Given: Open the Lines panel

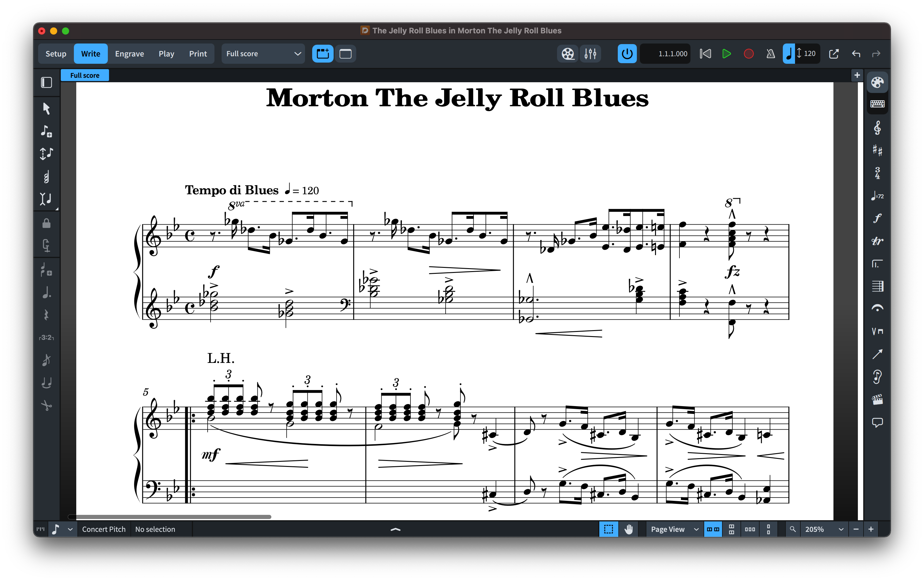Looking at the screenshot, I should click(x=877, y=354).
